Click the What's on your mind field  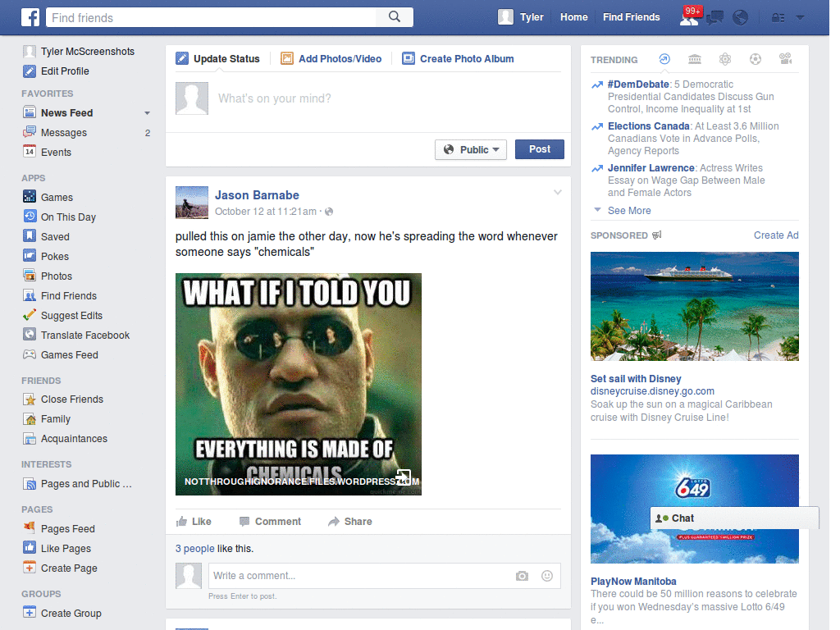[389, 98]
